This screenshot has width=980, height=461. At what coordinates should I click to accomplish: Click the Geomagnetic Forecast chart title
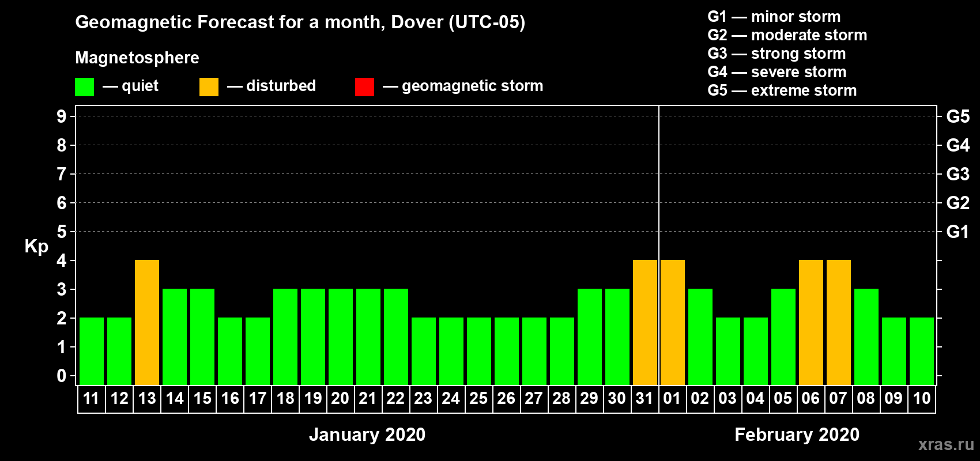pos(300,22)
